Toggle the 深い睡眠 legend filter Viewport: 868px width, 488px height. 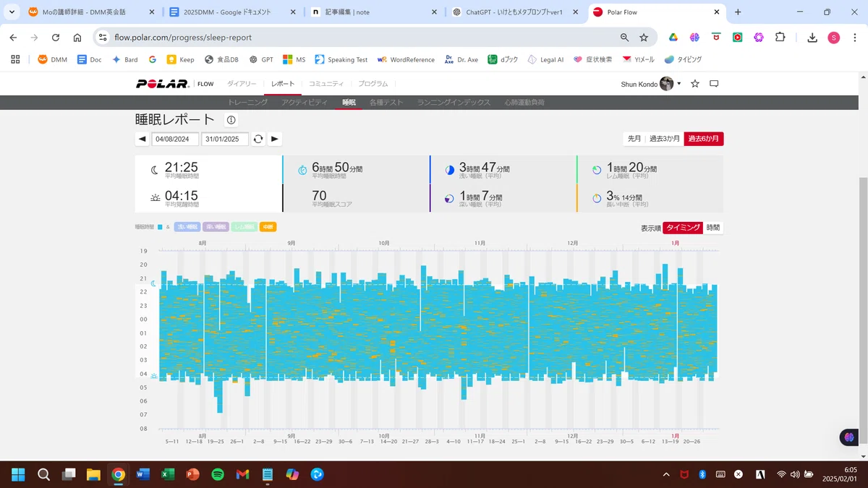tap(216, 227)
